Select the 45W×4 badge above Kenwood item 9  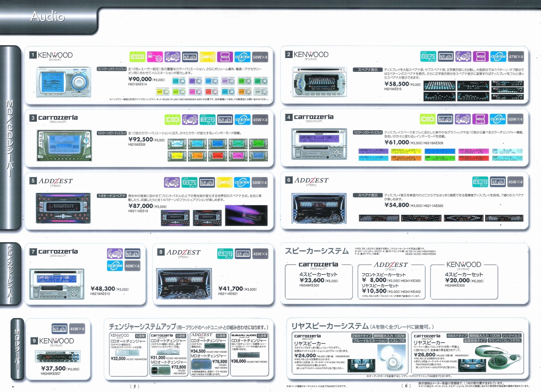click(x=77, y=329)
